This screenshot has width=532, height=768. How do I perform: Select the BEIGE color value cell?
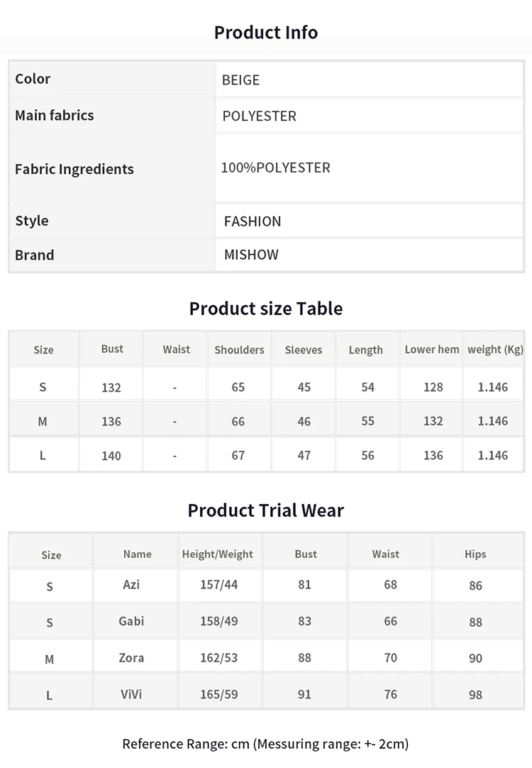(x=369, y=79)
